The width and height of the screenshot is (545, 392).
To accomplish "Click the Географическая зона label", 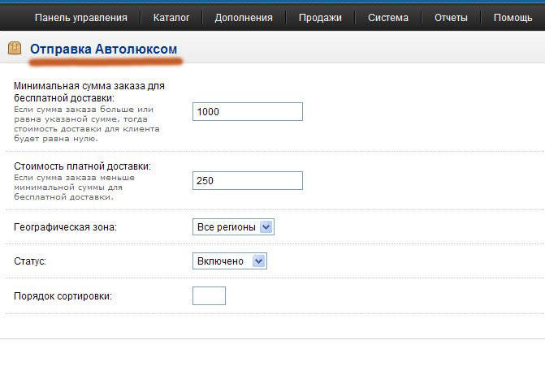I will point(65,227).
